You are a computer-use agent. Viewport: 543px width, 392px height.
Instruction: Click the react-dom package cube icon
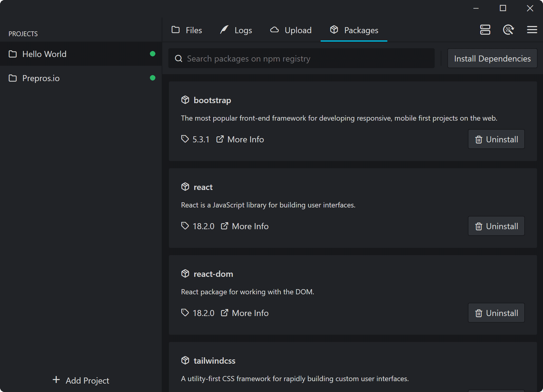click(185, 273)
